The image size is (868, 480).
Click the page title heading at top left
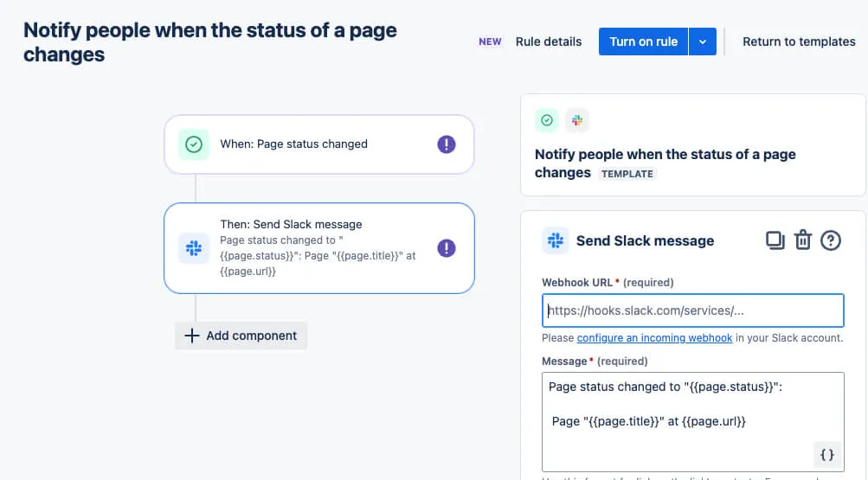tap(209, 42)
